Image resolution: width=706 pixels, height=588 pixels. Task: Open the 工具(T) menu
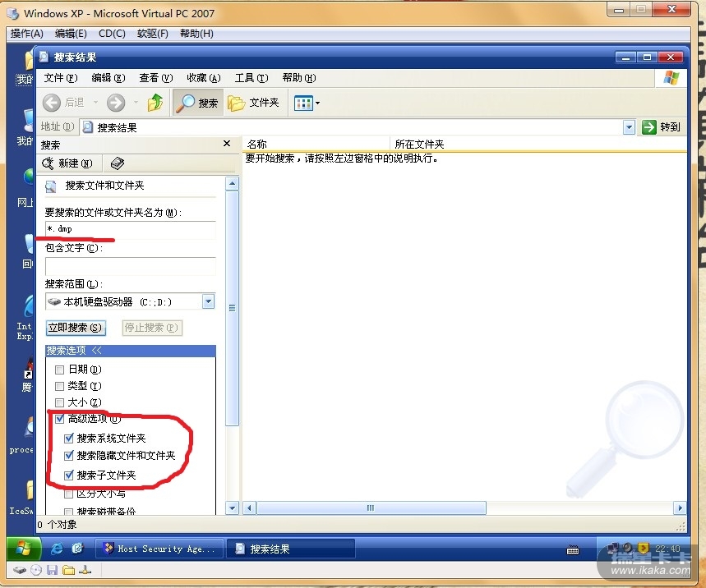(x=251, y=78)
